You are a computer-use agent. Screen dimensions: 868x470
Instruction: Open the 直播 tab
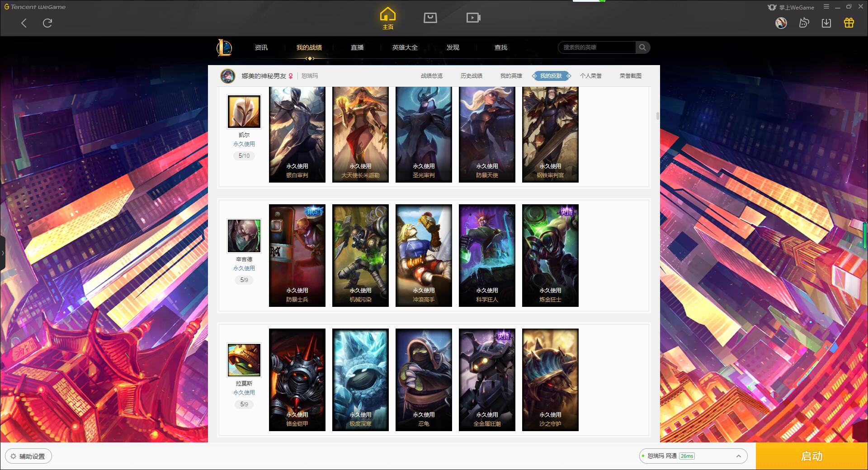pos(357,47)
